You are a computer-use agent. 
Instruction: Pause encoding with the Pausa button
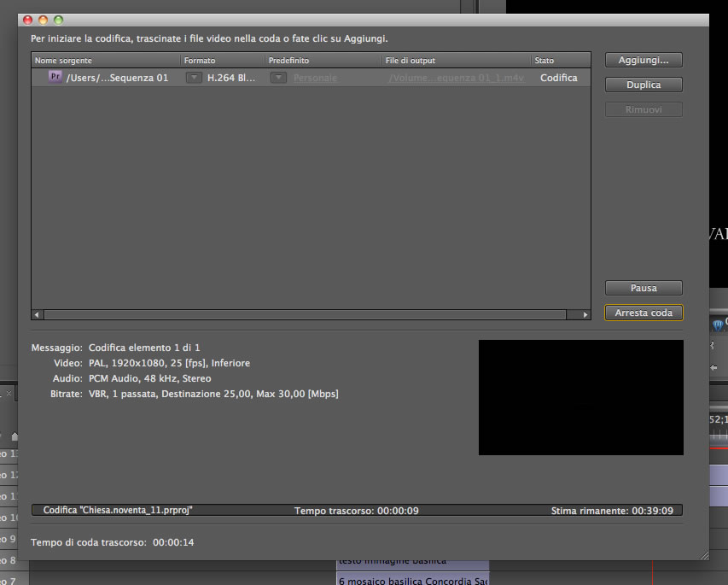click(644, 288)
